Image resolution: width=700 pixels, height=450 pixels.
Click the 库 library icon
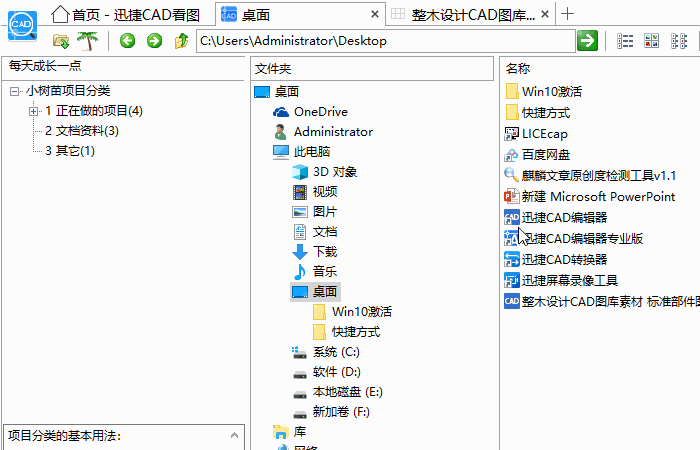(281, 432)
